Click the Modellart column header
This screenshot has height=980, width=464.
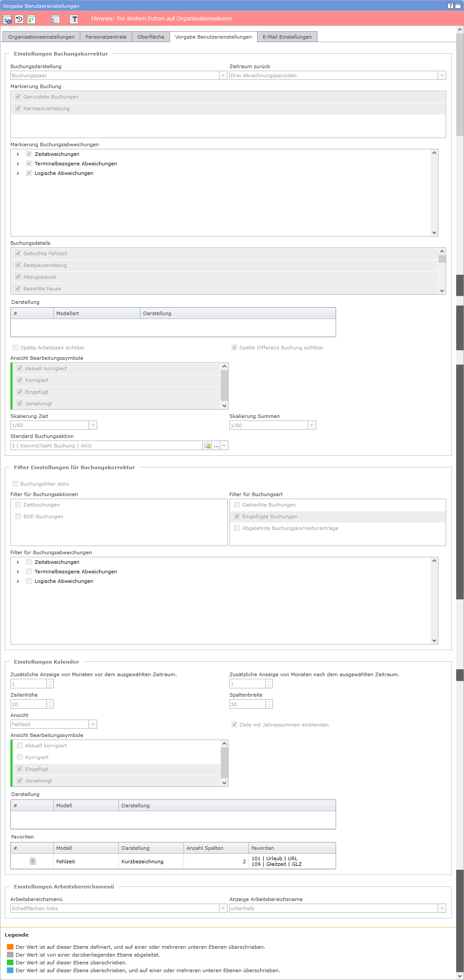point(97,313)
